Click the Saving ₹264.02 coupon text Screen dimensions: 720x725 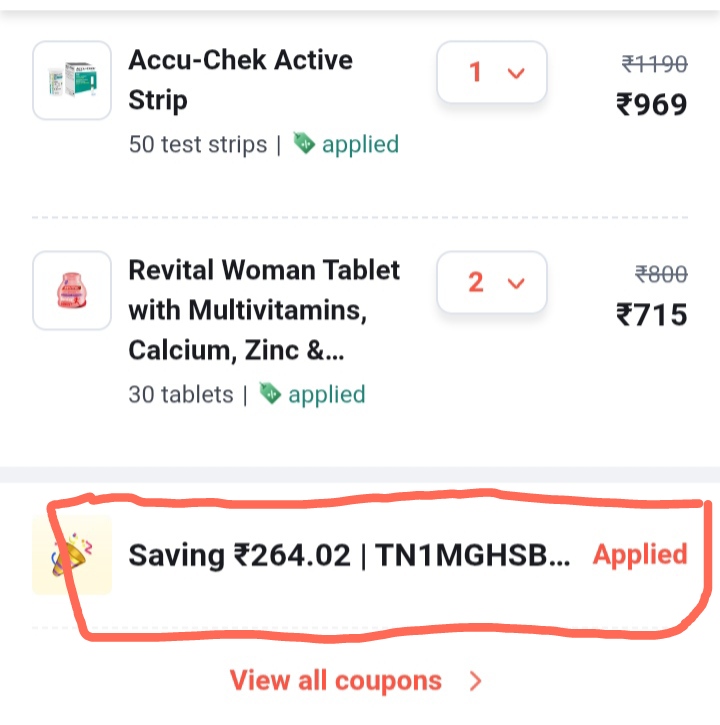click(x=239, y=556)
